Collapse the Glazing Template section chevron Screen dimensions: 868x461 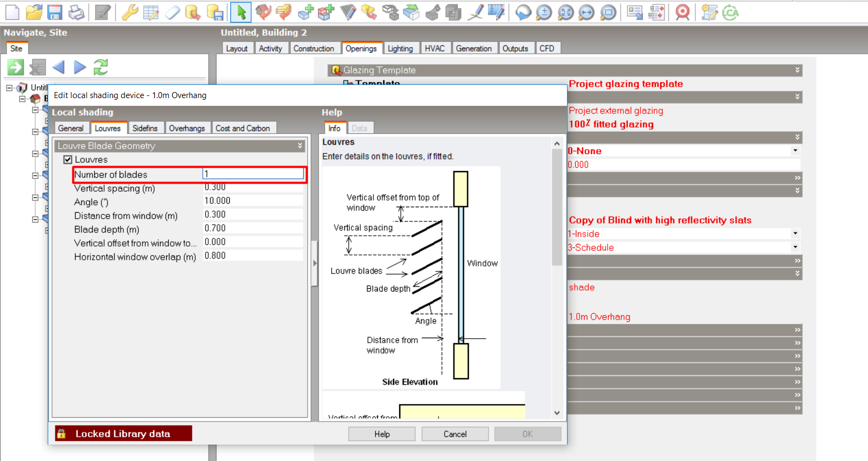(797, 70)
